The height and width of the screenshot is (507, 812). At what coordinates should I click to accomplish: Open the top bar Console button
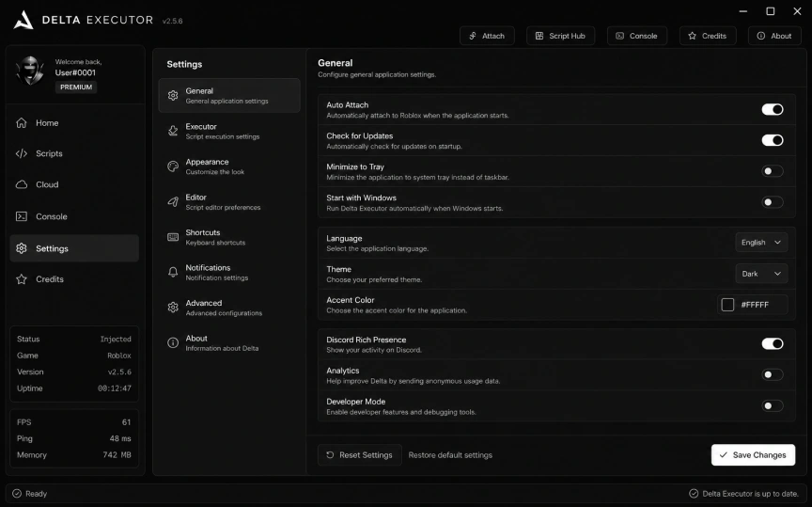click(x=636, y=36)
